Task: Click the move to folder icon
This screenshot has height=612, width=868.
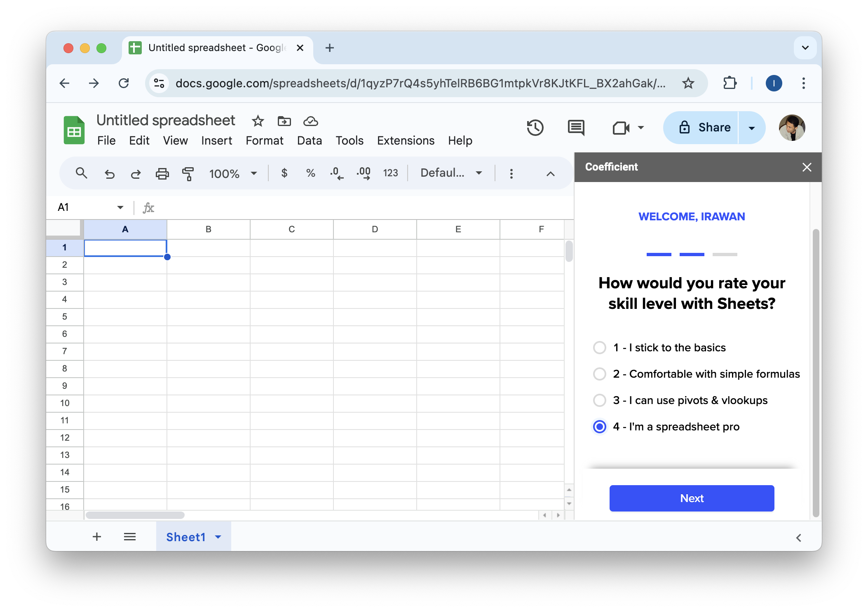Action: [x=284, y=121]
